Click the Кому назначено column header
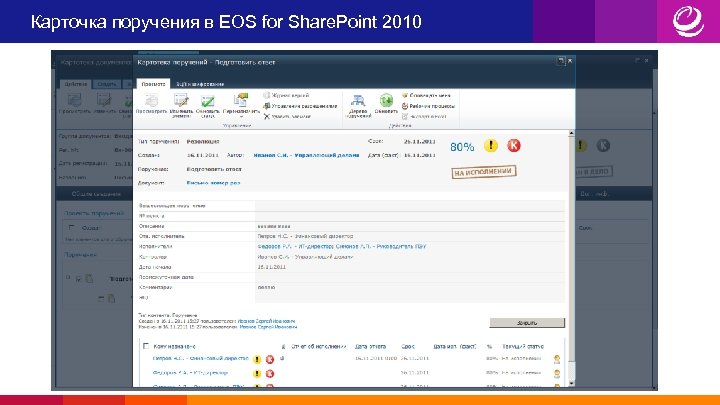This screenshot has width=720, height=405. (174, 346)
